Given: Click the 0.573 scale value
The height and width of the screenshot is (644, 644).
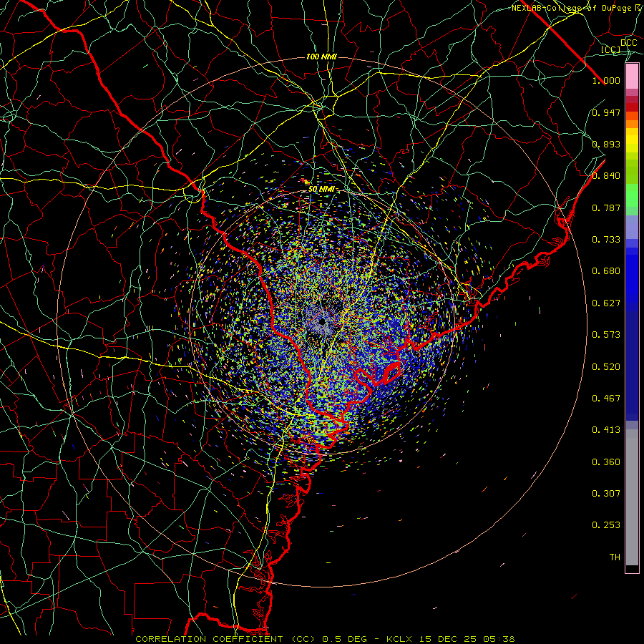Looking at the screenshot, I should tap(606, 335).
